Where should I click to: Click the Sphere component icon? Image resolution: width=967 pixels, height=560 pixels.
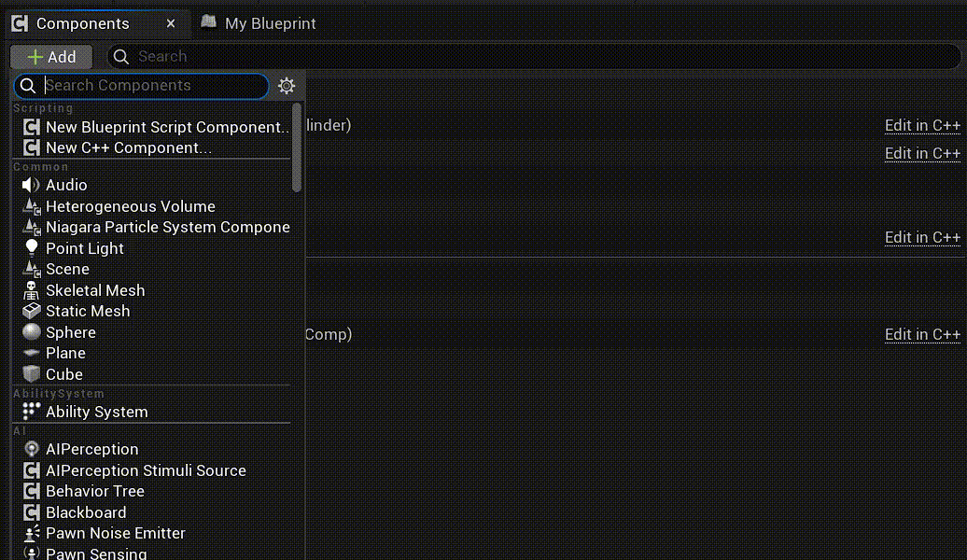tap(32, 332)
